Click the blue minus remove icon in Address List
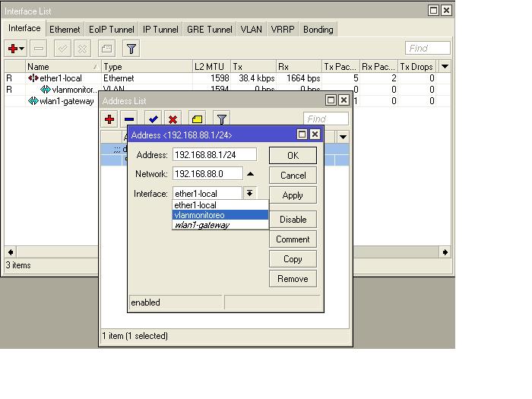 pos(129,119)
